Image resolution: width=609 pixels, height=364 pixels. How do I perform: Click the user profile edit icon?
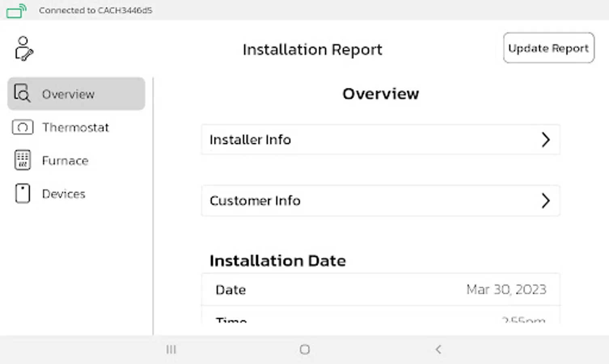point(24,49)
